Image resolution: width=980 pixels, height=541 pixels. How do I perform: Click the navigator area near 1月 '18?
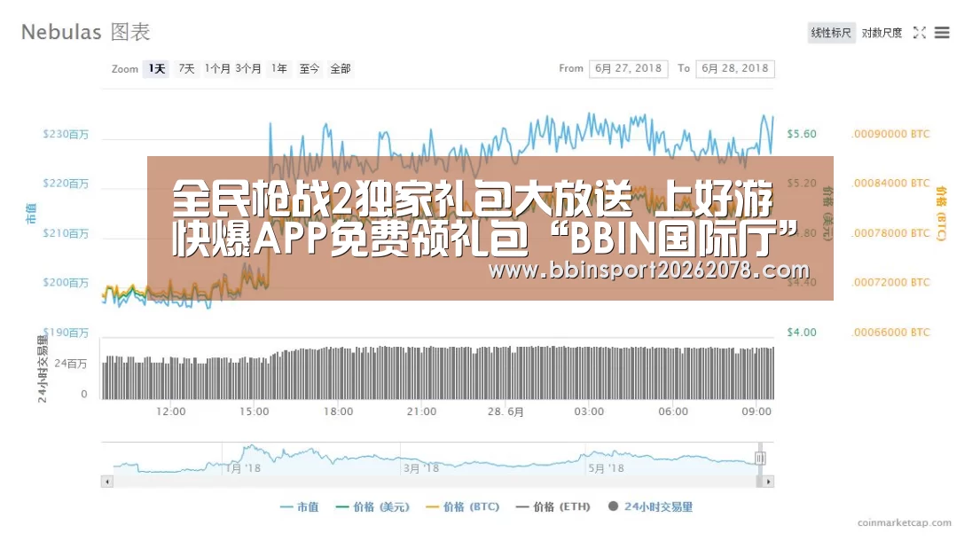point(243,468)
